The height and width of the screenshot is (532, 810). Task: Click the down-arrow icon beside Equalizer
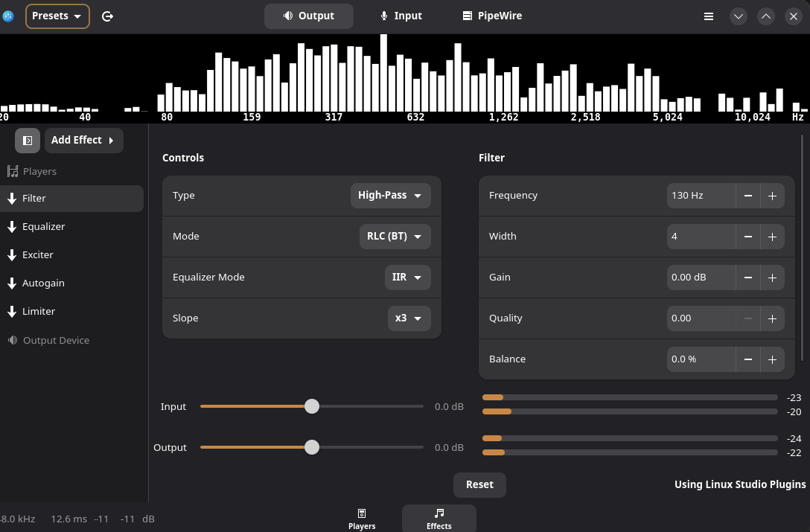pyautogui.click(x=12, y=227)
